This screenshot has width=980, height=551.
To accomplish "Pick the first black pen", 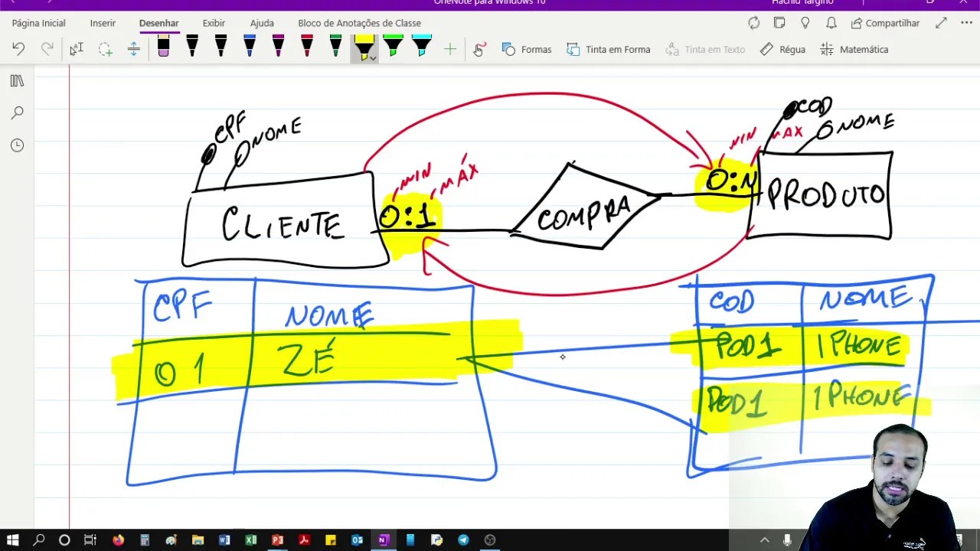I will pyautogui.click(x=192, y=47).
